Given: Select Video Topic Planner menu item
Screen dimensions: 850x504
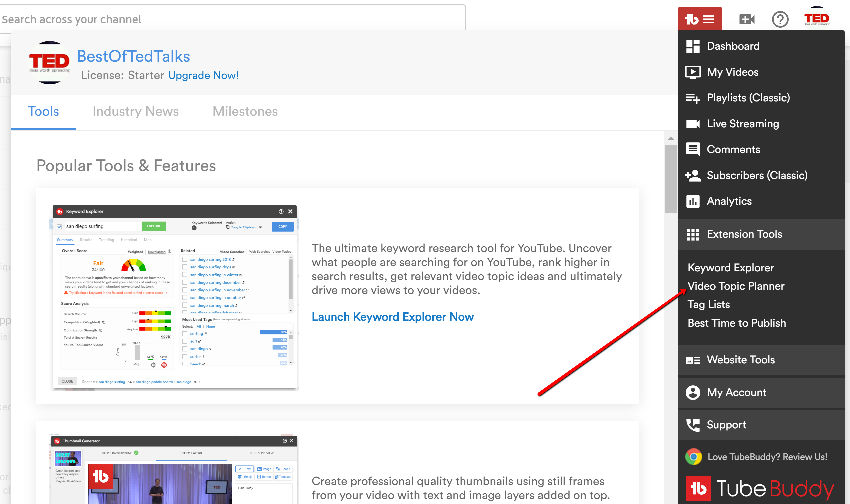Looking at the screenshot, I should click(x=736, y=286).
